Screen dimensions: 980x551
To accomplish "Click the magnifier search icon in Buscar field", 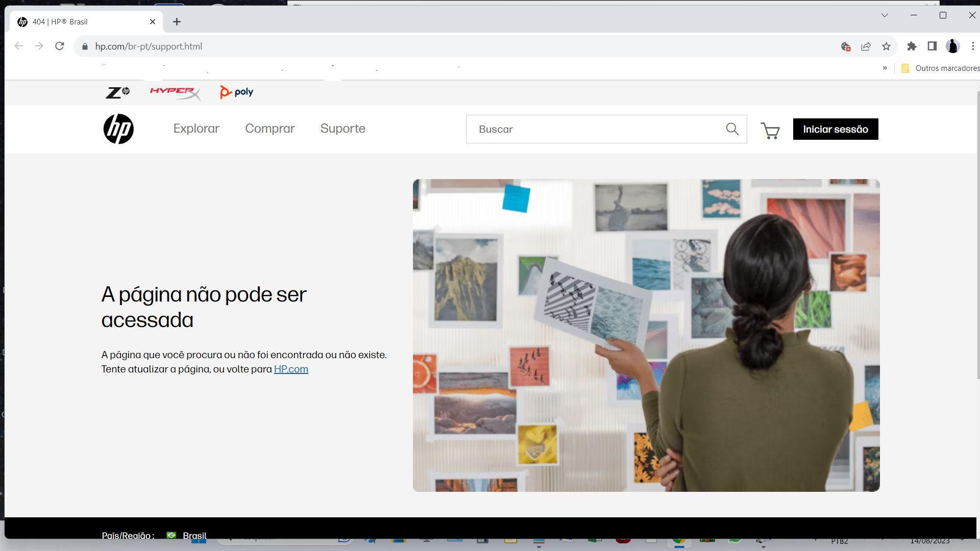I will (x=732, y=129).
